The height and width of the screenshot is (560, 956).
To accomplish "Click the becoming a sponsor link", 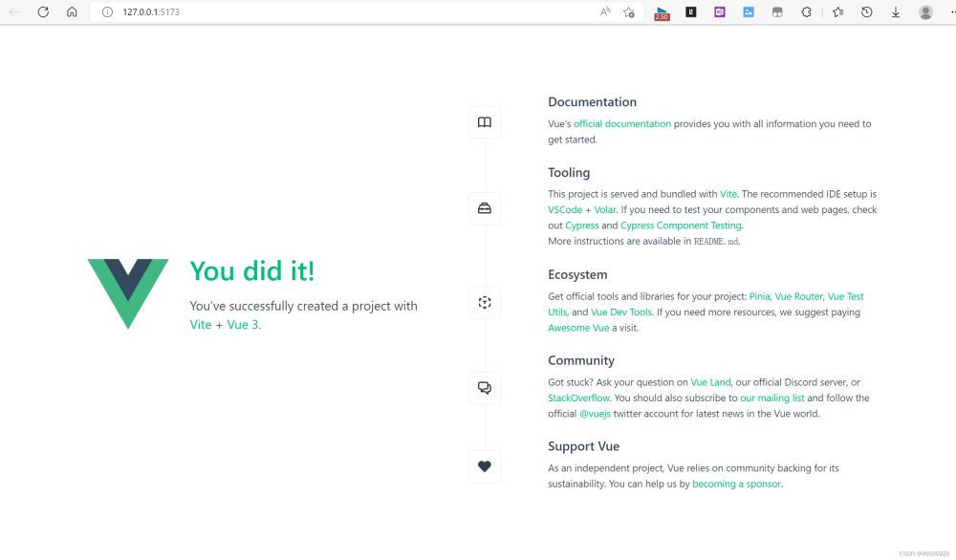I will point(736,485).
